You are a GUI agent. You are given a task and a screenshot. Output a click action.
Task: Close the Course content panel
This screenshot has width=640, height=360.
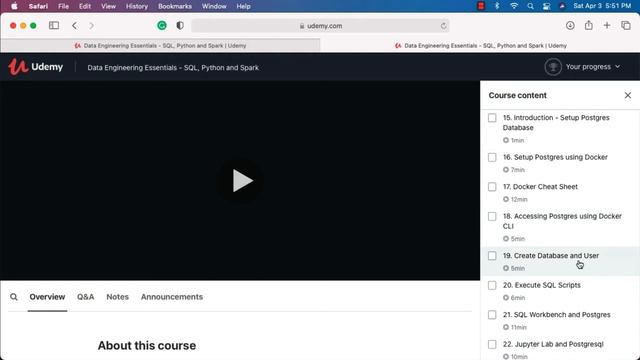(627, 95)
